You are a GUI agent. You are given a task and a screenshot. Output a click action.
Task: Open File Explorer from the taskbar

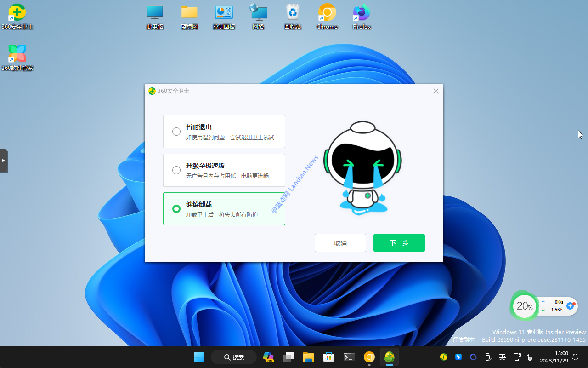coord(308,357)
